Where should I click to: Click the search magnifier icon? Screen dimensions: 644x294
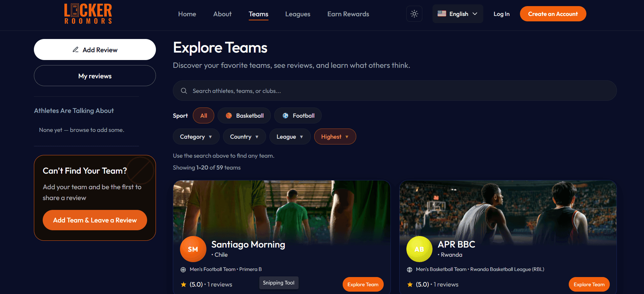click(184, 91)
